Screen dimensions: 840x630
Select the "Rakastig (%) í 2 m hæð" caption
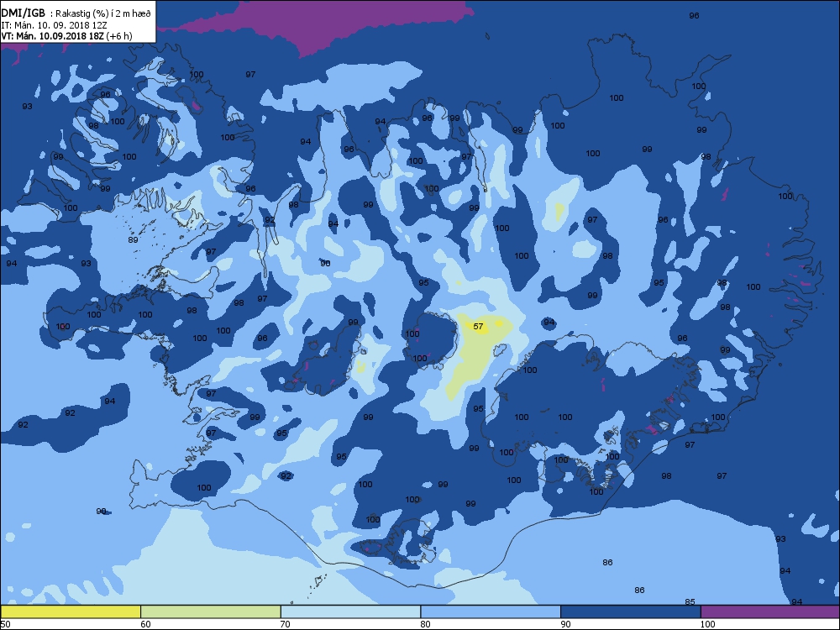point(102,14)
